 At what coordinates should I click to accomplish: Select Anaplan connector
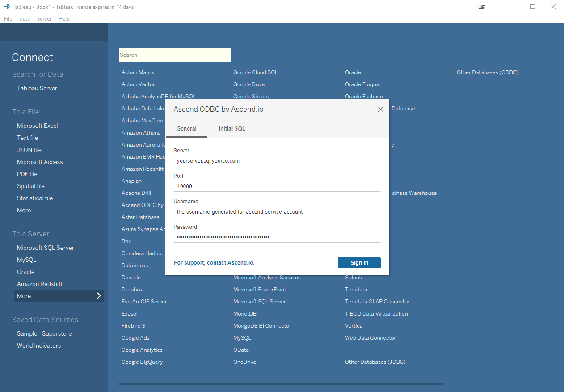click(131, 181)
